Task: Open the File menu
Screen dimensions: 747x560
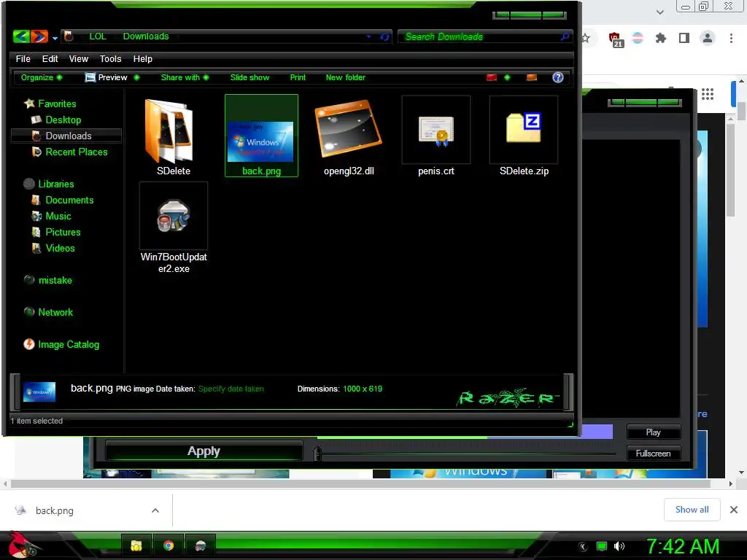Action: coord(23,58)
